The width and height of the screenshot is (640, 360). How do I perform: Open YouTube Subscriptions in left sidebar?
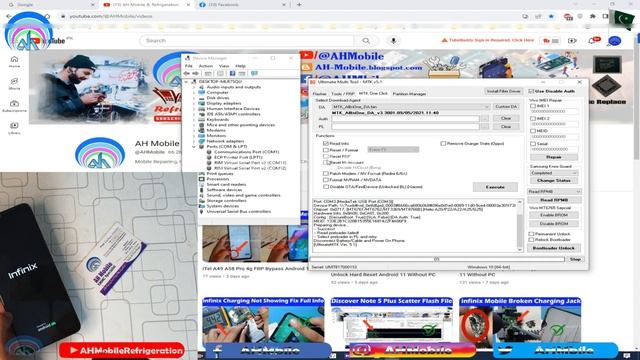click(14, 106)
